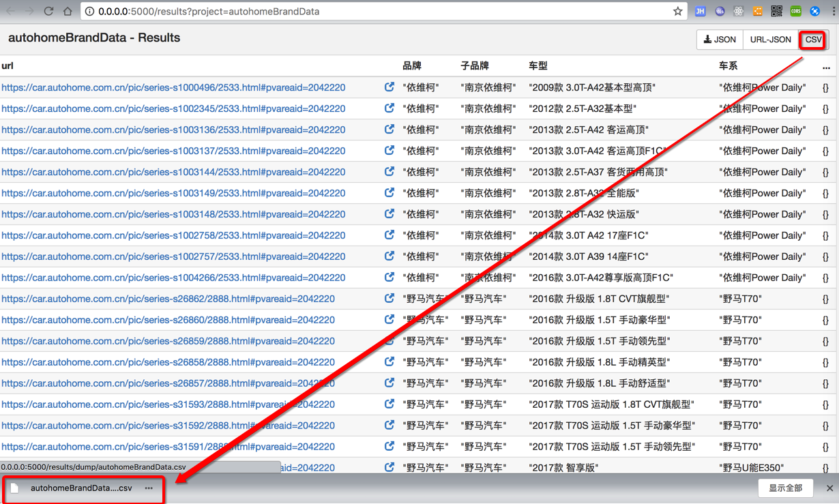The image size is (839, 504).
Task: Click the 车型 column header
Action: click(538, 66)
